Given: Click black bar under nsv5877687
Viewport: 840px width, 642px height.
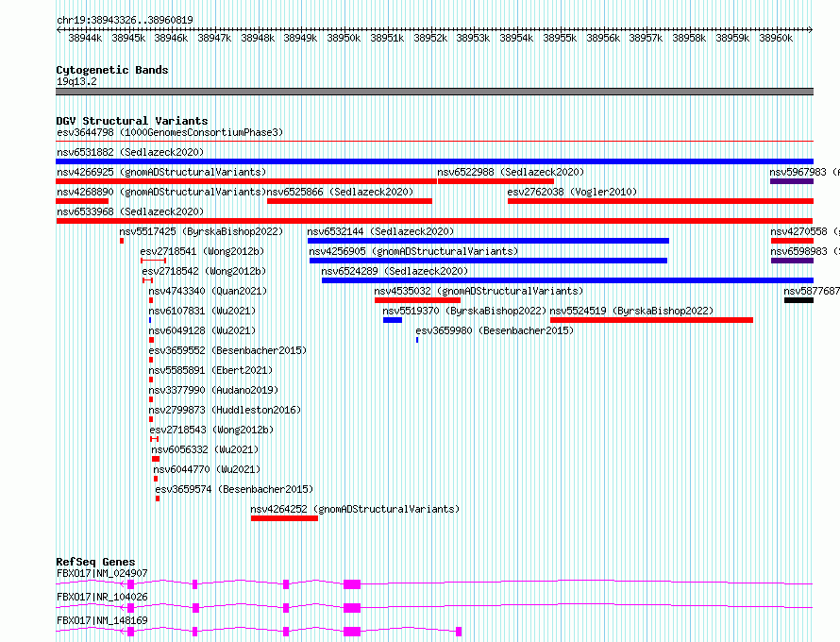Looking at the screenshot, I should click(798, 300).
